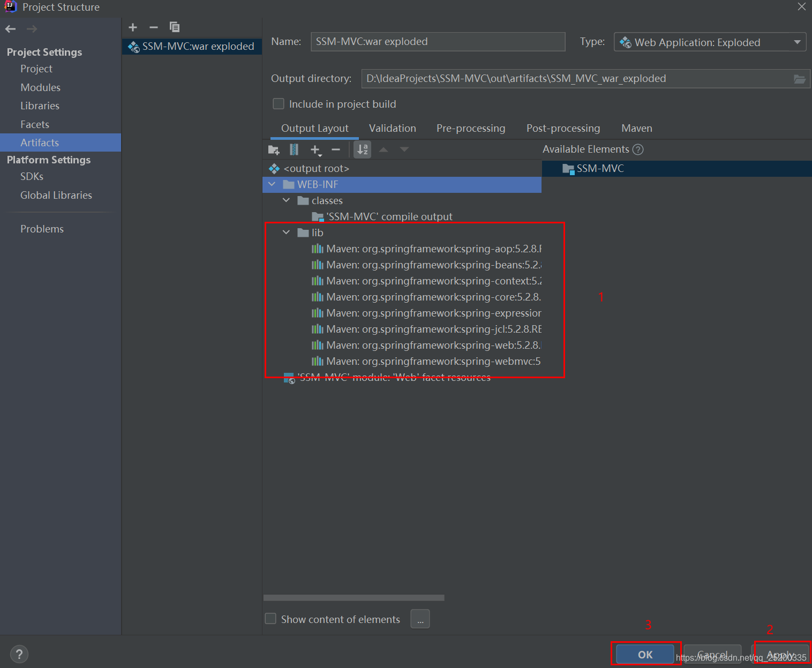The width and height of the screenshot is (812, 668).
Task: Click the back navigation arrow
Action: click(10, 29)
